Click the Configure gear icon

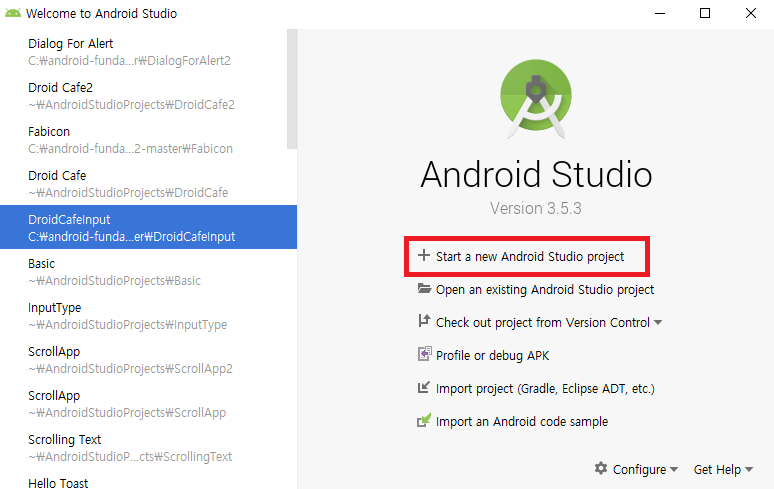(x=601, y=468)
